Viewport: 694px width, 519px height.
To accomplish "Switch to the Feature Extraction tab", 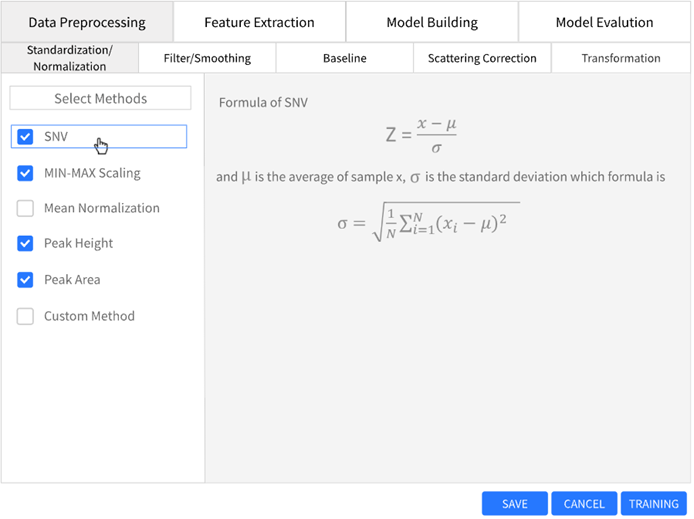I will pyautogui.click(x=259, y=22).
